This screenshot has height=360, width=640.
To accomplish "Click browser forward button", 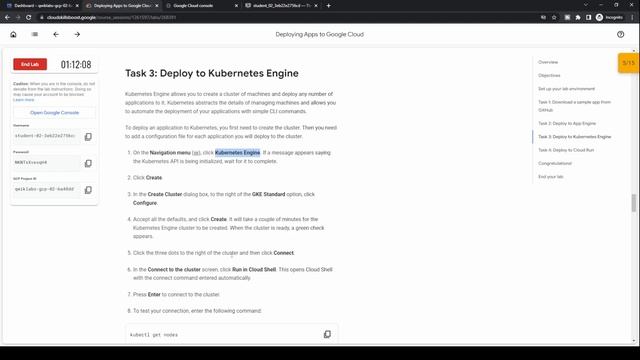I will coord(18,17).
